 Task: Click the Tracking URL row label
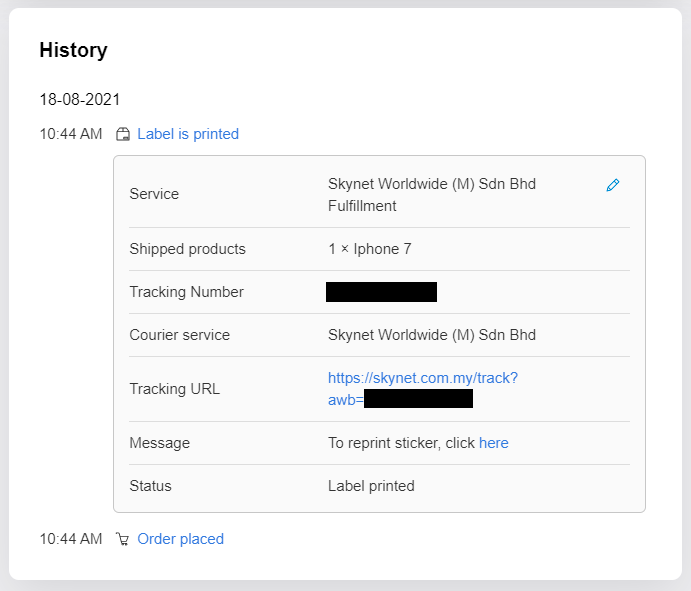pyautogui.click(x=174, y=389)
